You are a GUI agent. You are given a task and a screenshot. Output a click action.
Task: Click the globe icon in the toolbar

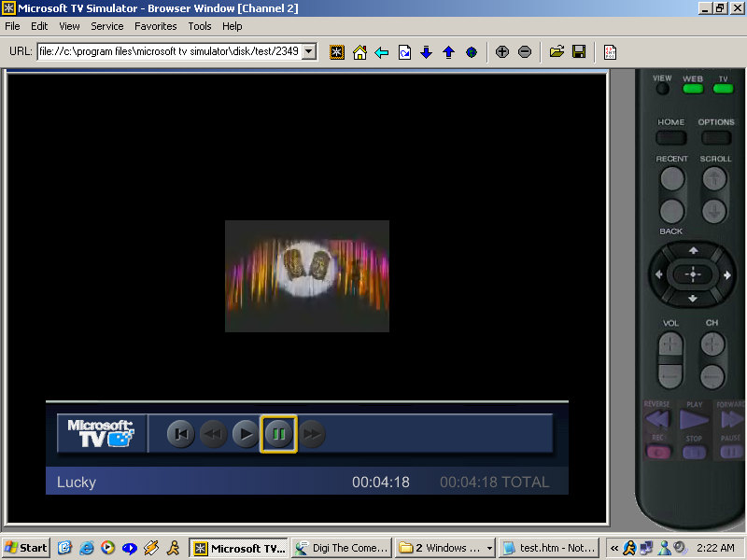coord(472,52)
